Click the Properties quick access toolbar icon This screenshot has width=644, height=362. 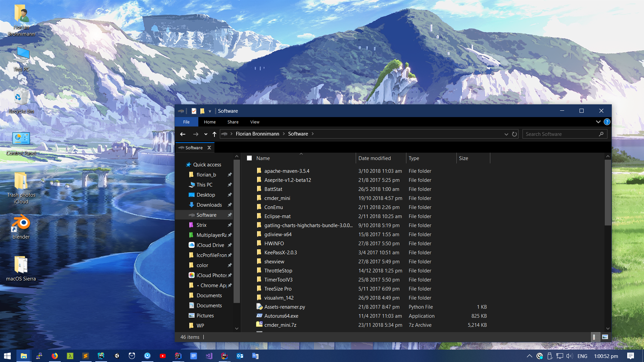click(x=194, y=111)
